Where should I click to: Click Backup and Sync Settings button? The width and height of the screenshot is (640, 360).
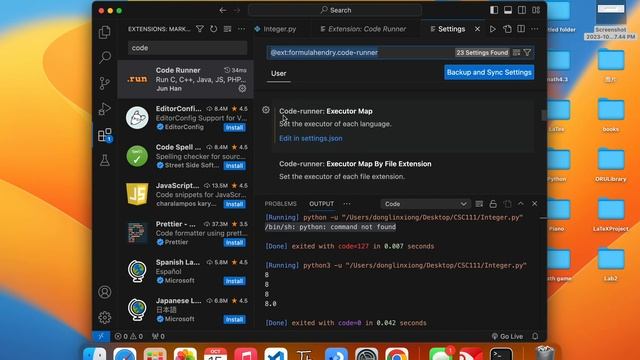click(489, 73)
